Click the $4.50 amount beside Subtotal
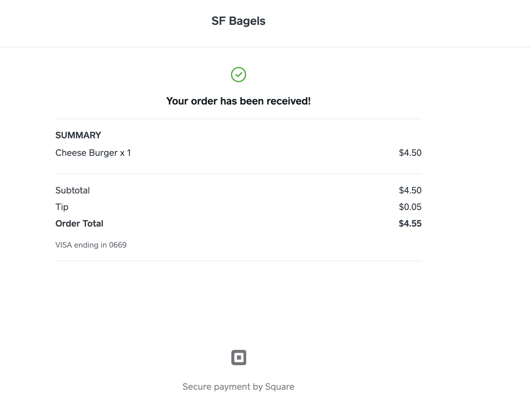Screen dimensions: 530x420 pyautogui.click(x=410, y=191)
